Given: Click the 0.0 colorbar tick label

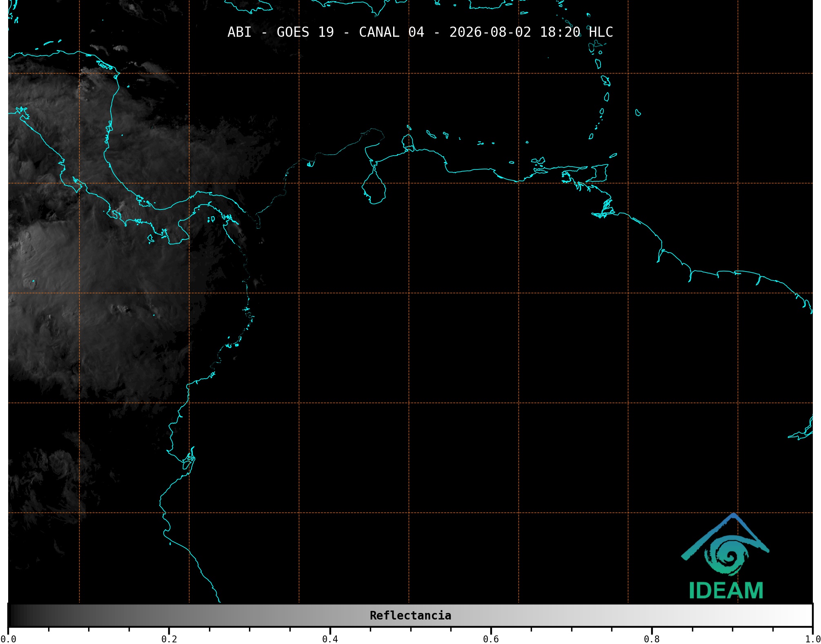Looking at the screenshot, I should 8,639.
